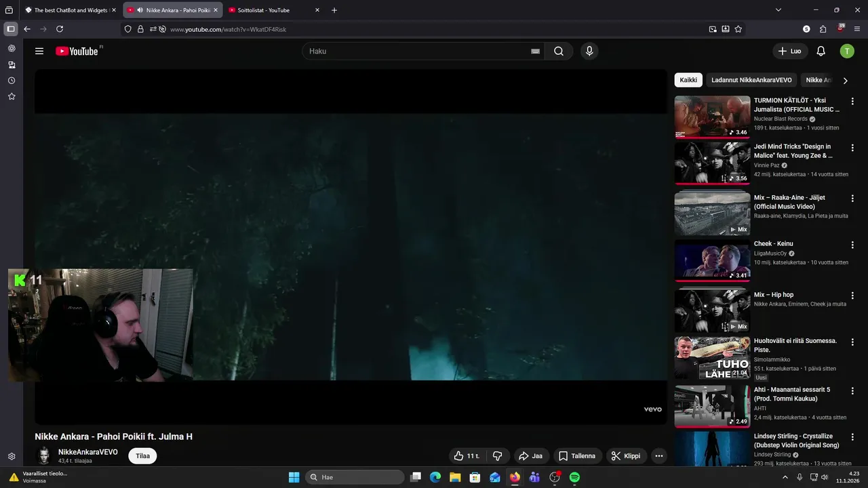Open options menu for Mix – Hip hop
Viewport: 868px width, 488px height.
click(852, 296)
